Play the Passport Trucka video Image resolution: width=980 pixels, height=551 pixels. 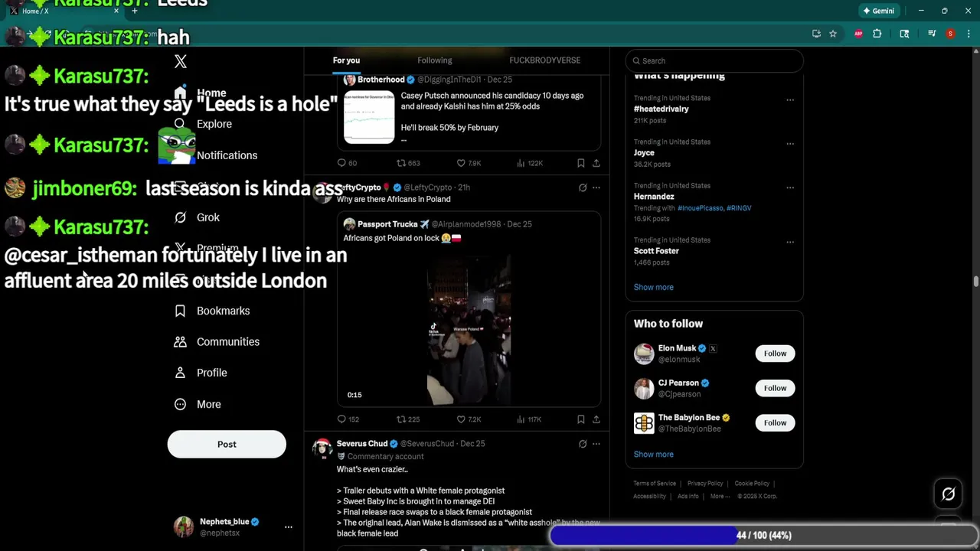pyautogui.click(x=469, y=331)
